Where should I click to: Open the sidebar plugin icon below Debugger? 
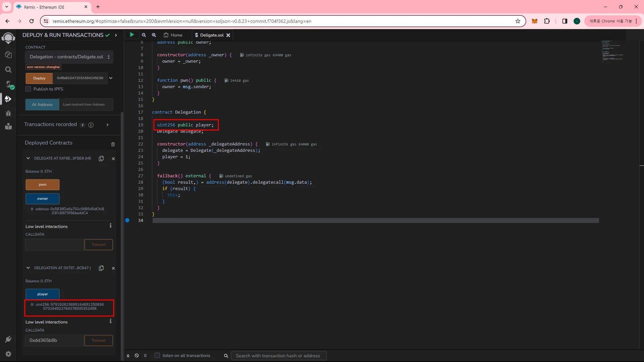tap(8, 126)
